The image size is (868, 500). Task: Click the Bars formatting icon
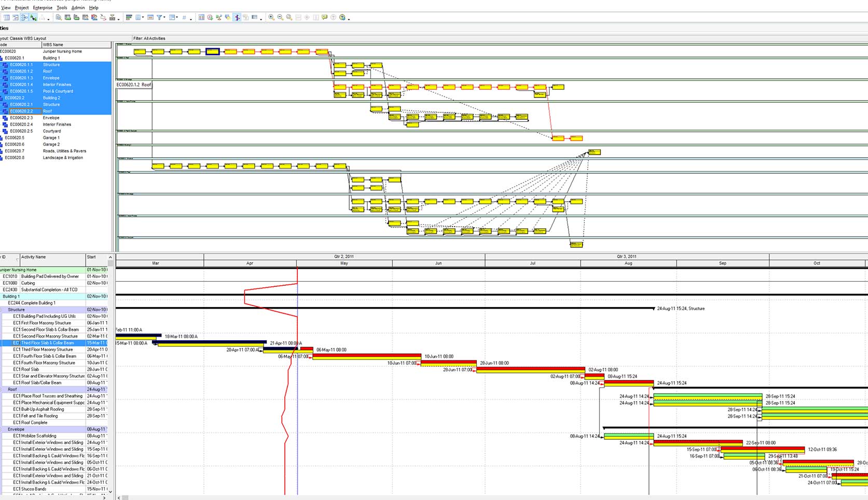(129, 17)
